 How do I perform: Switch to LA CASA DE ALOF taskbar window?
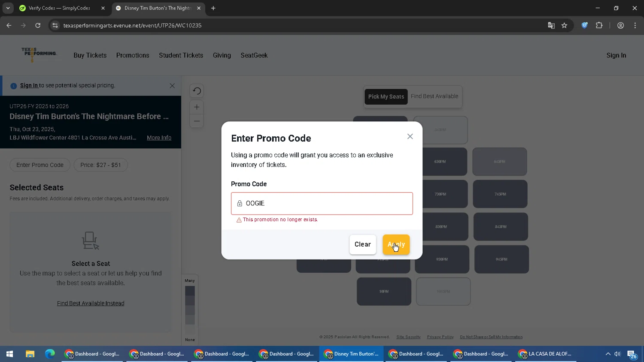pyautogui.click(x=546, y=354)
